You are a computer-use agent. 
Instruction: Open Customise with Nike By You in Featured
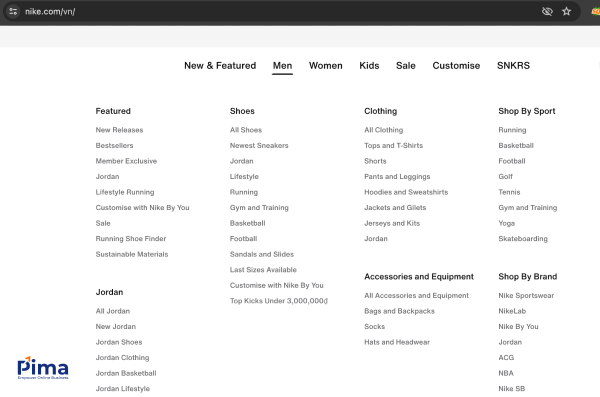[142, 207]
